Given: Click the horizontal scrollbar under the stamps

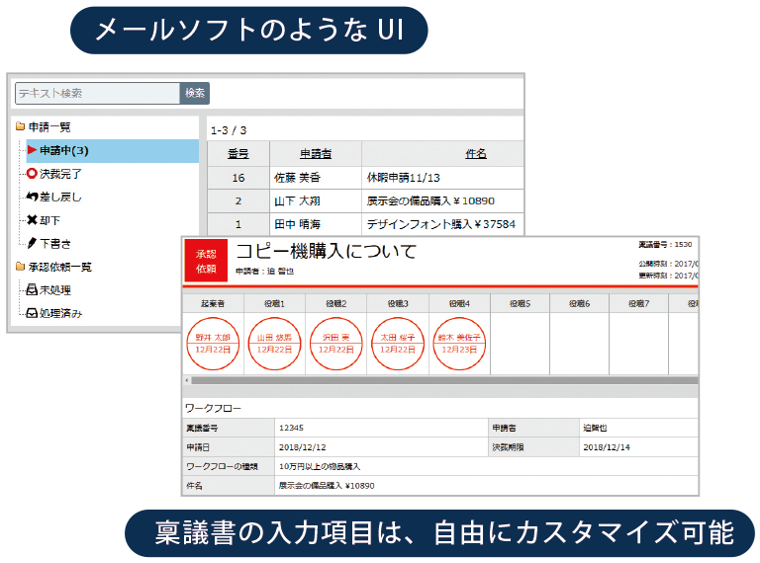Looking at the screenshot, I should click(x=440, y=380).
